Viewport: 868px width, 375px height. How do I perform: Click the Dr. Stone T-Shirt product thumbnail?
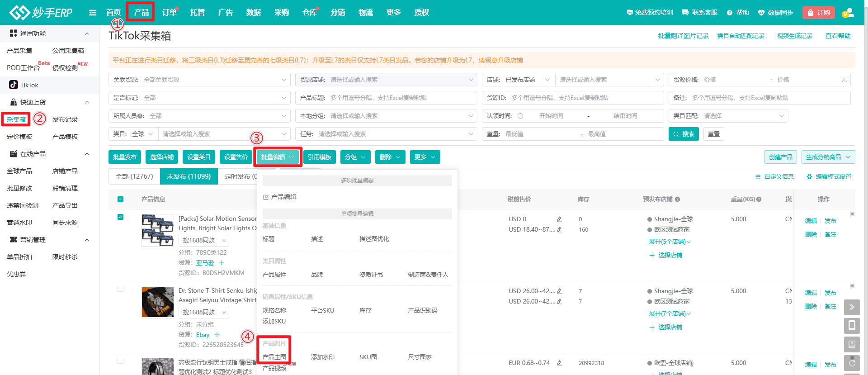point(157,302)
